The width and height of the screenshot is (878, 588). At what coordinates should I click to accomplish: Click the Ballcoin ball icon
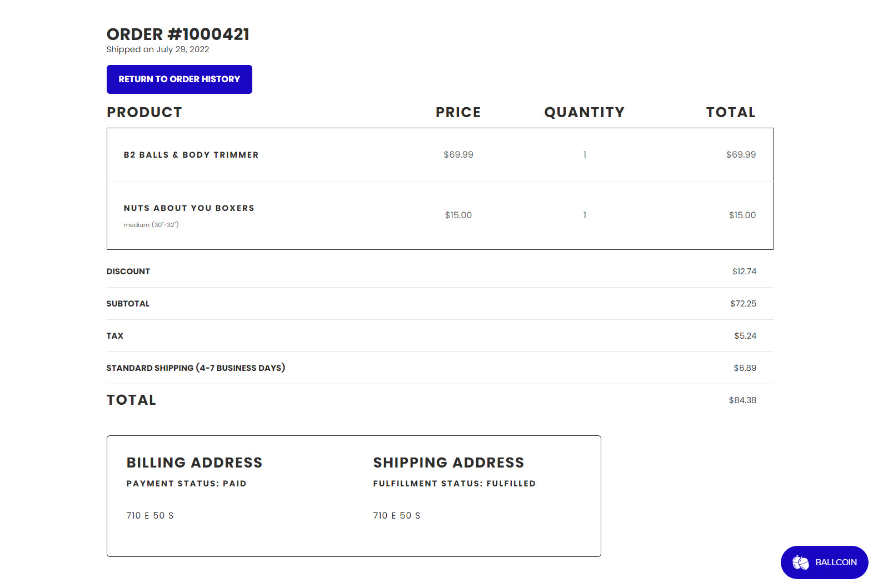point(801,562)
